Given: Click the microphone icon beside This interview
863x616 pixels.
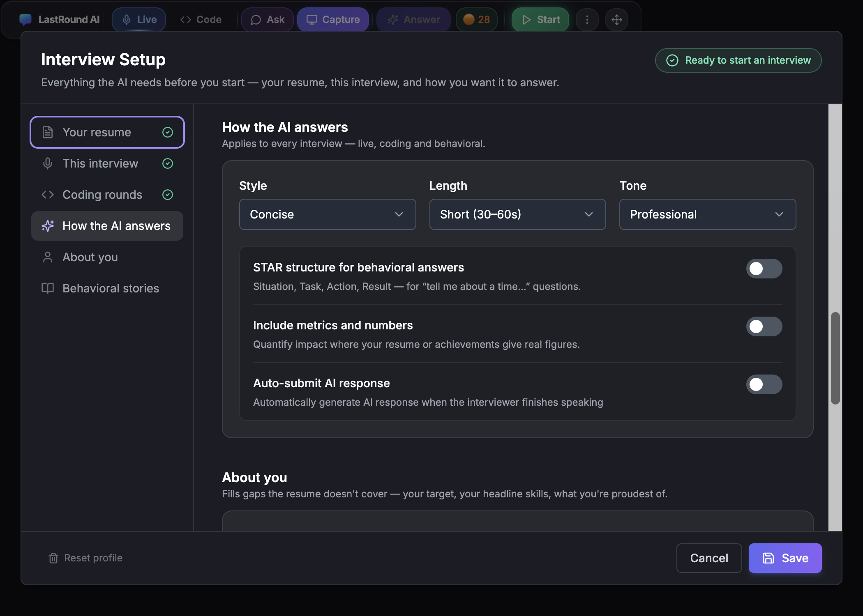Looking at the screenshot, I should pyautogui.click(x=48, y=163).
